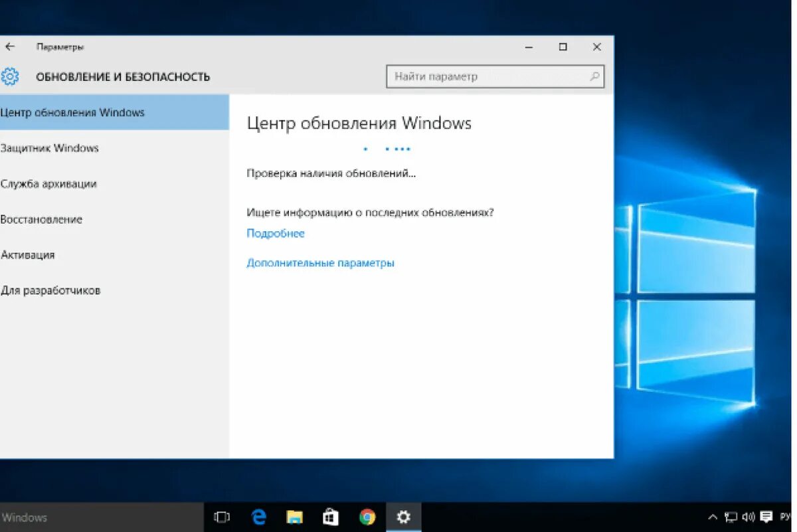
Task: Select Для разработчиков in the sidebar
Action: tap(114, 290)
